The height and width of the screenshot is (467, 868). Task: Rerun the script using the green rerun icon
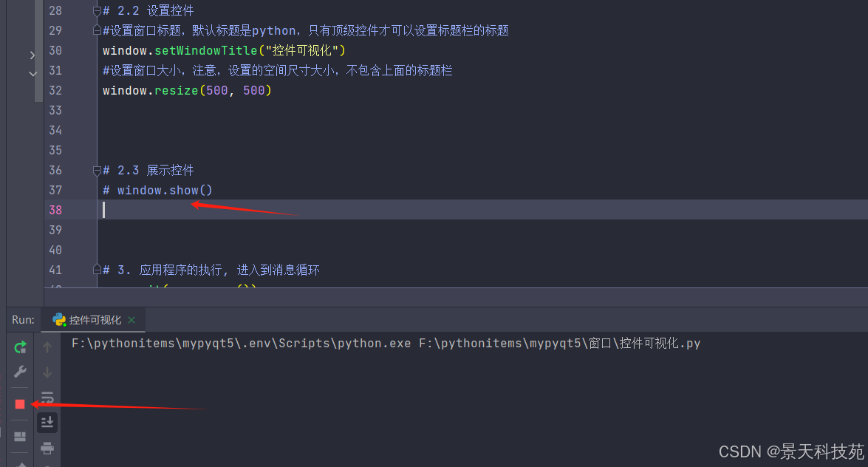[x=20, y=347]
